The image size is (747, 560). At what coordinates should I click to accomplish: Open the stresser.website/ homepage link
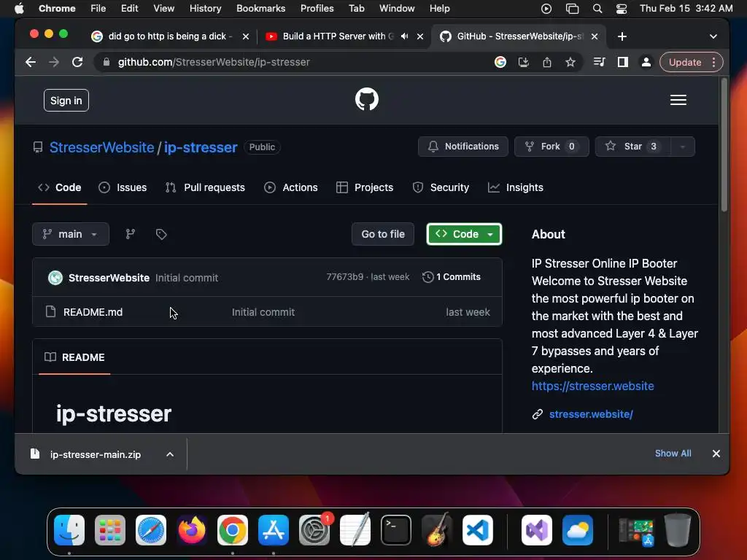[591, 414]
